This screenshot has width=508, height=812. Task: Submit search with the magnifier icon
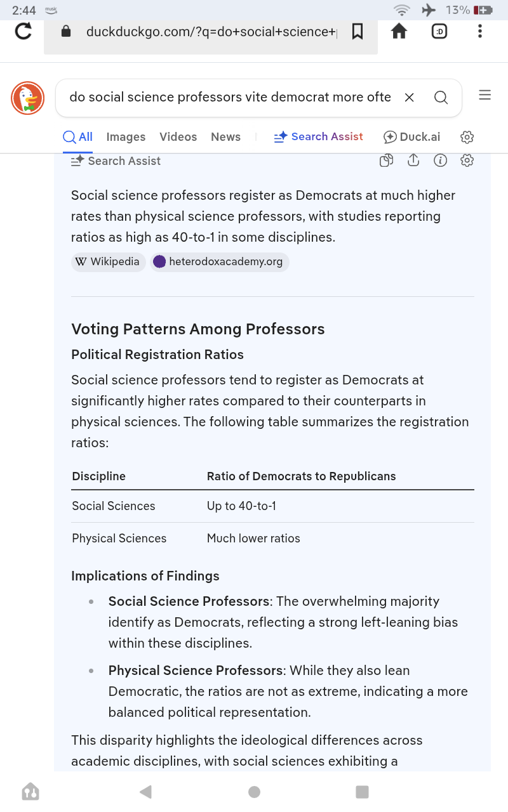441,97
